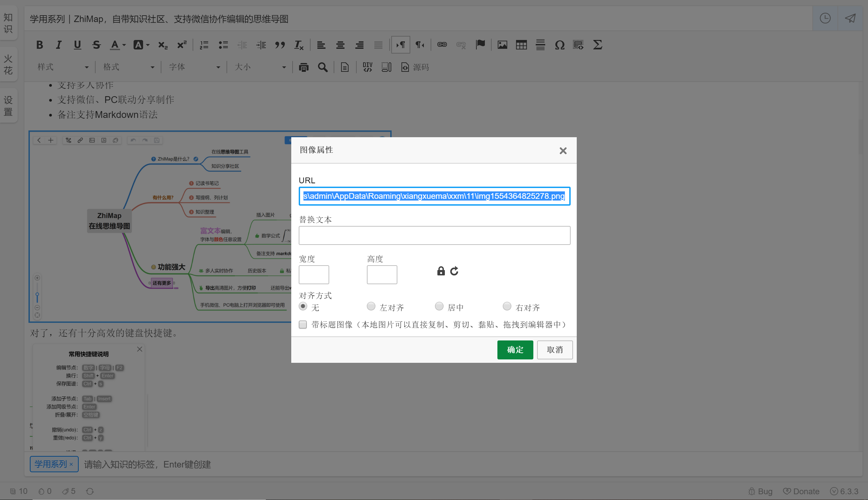Open the Bug report link
The image size is (868, 500).
point(761,492)
